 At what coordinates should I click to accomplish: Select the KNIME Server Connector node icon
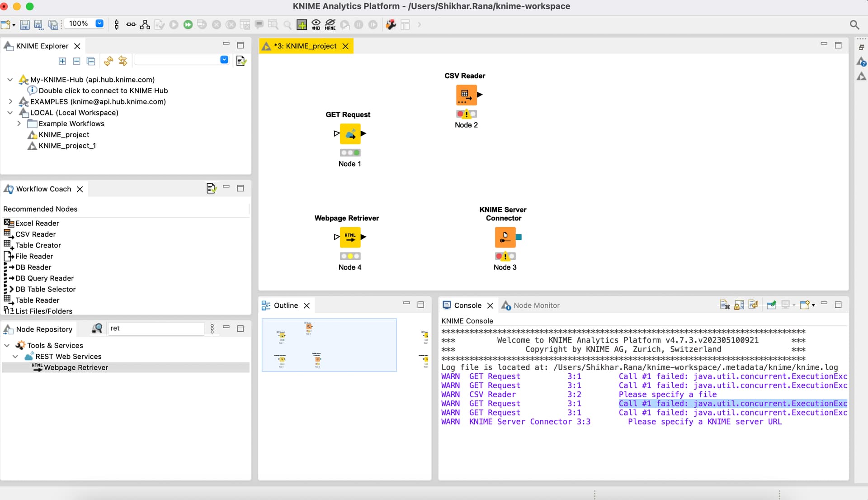(505, 237)
